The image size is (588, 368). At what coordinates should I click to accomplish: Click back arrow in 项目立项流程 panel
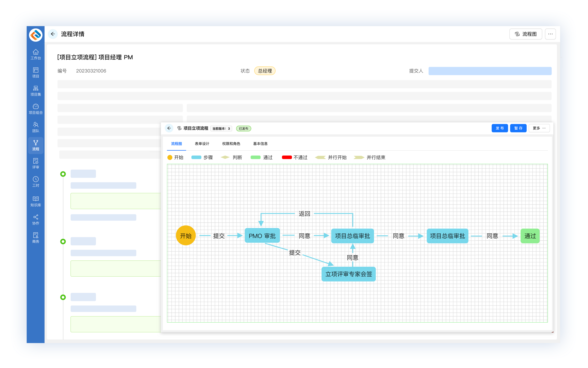tap(169, 128)
